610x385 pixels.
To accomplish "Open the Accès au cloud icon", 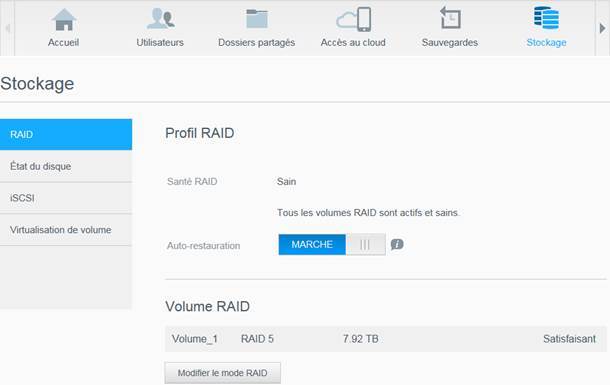I will (x=353, y=19).
